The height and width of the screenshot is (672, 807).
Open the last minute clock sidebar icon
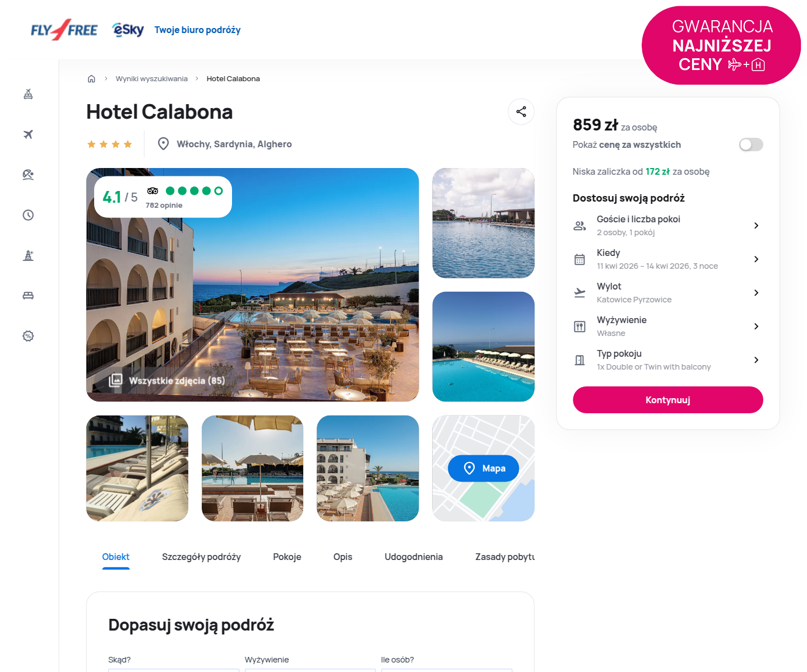point(28,215)
